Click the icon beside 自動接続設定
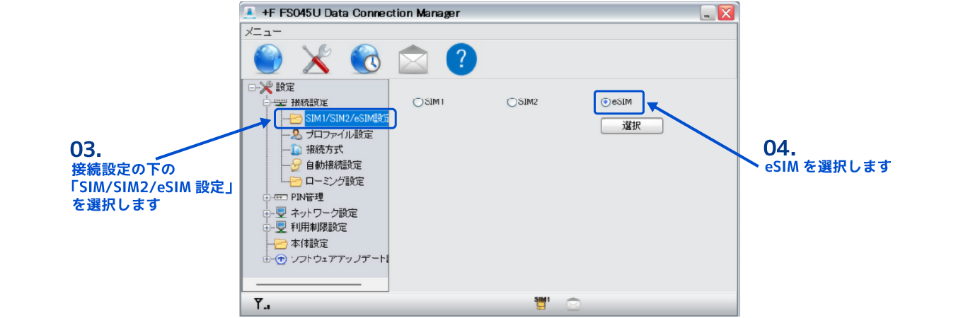The width and height of the screenshot is (980, 318). [296, 165]
